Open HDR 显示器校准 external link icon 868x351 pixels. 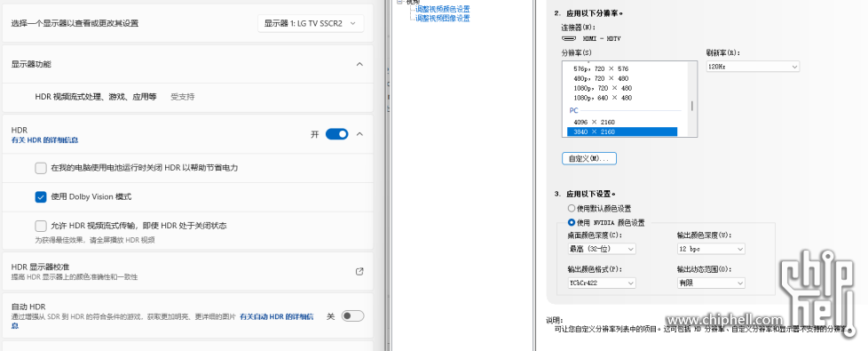tap(359, 272)
